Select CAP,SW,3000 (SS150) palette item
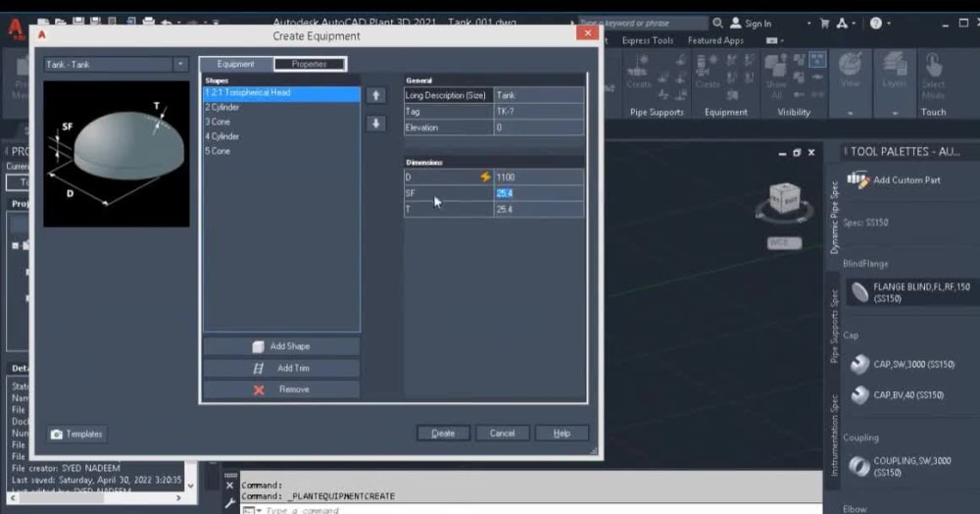Viewport: 980px width, 514px height. click(x=903, y=365)
